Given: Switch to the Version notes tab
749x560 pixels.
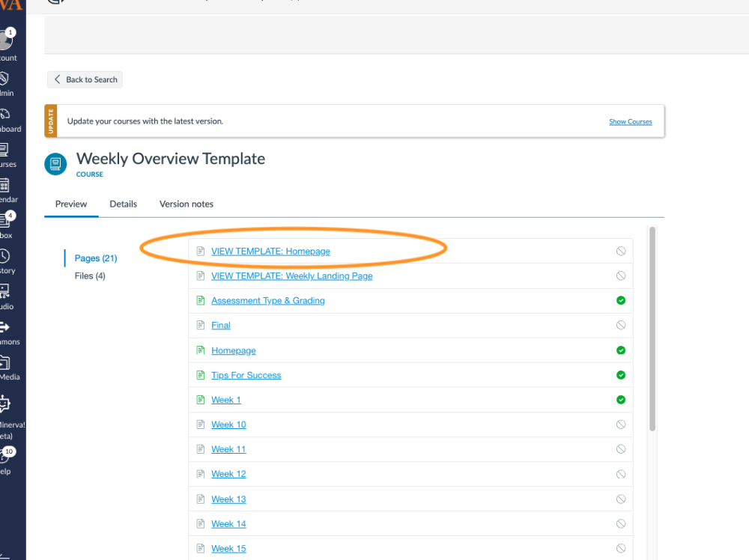Looking at the screenshot, I should (x=187, y=204).
